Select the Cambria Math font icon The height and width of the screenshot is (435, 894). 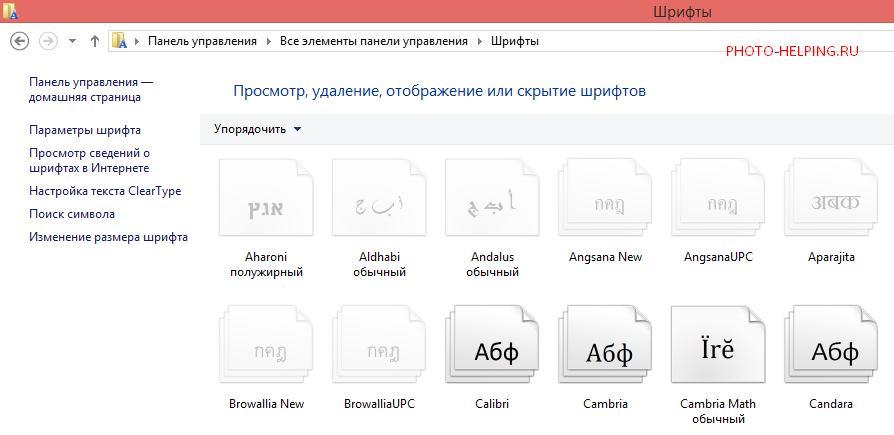tap(718, 344)
